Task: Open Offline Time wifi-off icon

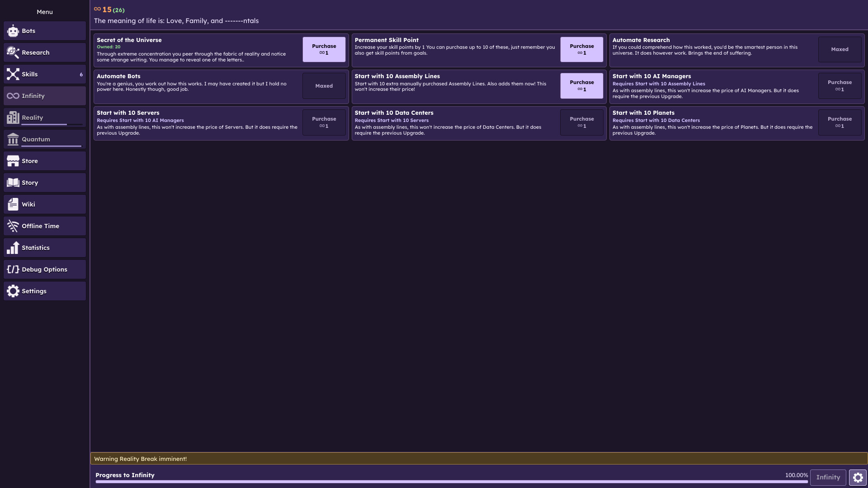Action: tap(13, 226)
